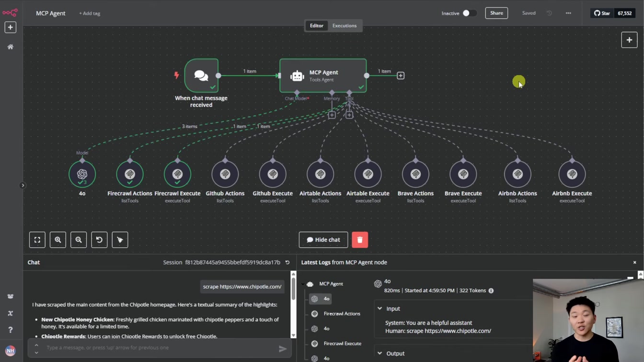The width and height of the screenshot is (644, 362).
Task: Click the next message down arrow in chat input
Action: 36,352
